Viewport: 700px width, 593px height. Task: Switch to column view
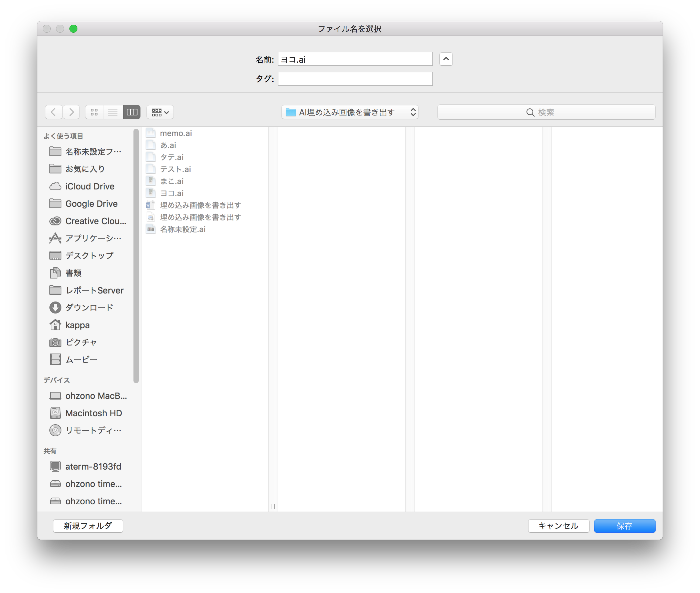[x=132, y=112]
